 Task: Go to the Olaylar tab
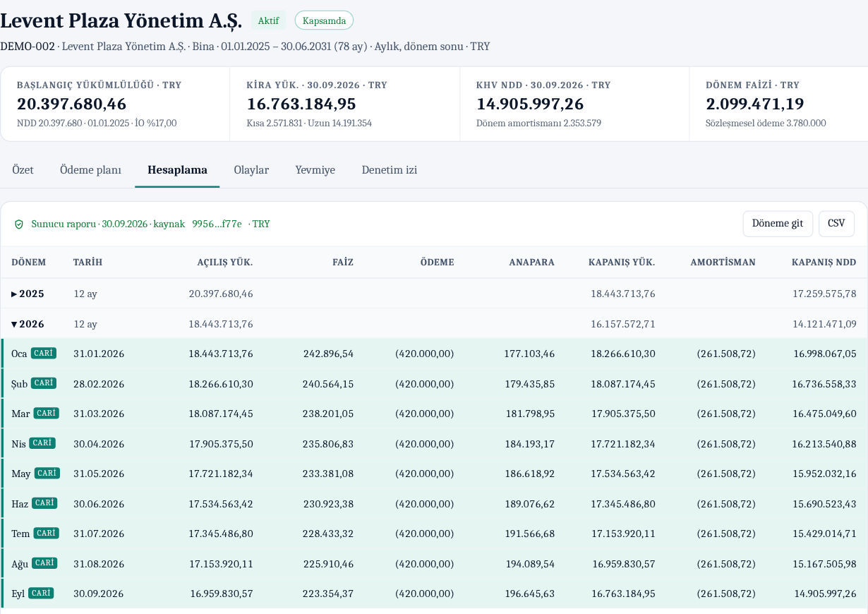point(251,170)
